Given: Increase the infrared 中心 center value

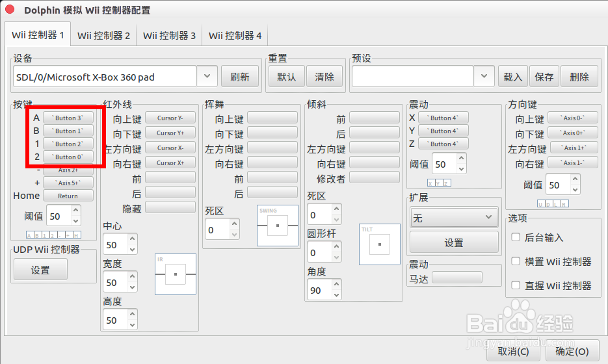Looking at the screenshot, I should 132,239.
